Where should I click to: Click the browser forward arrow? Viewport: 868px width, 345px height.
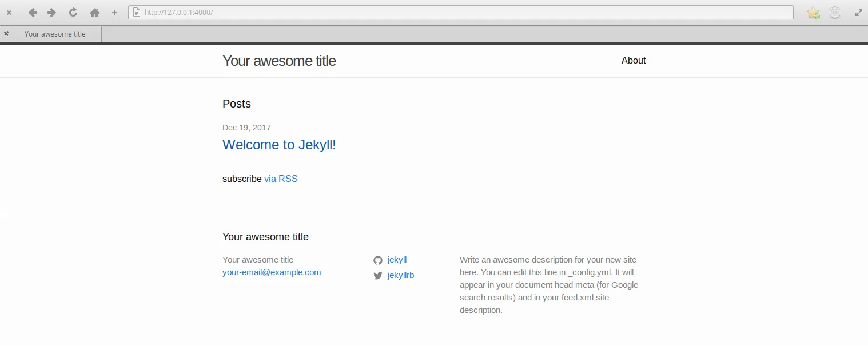click(52, 12)
